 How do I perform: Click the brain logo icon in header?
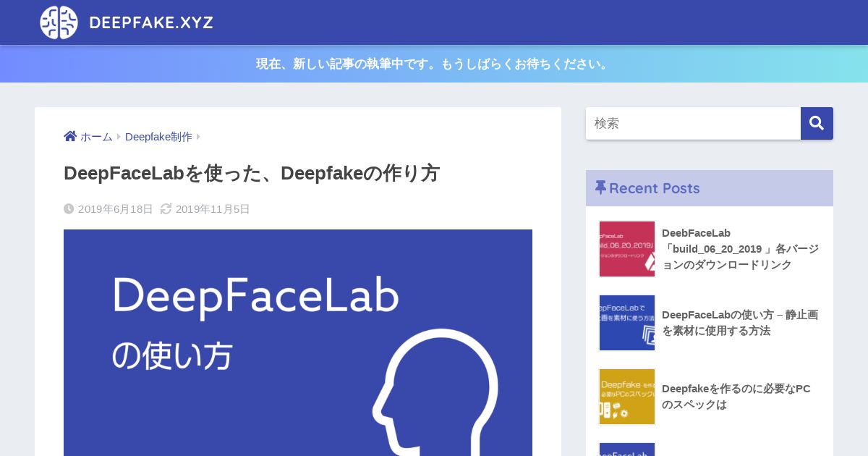(59, 22)
